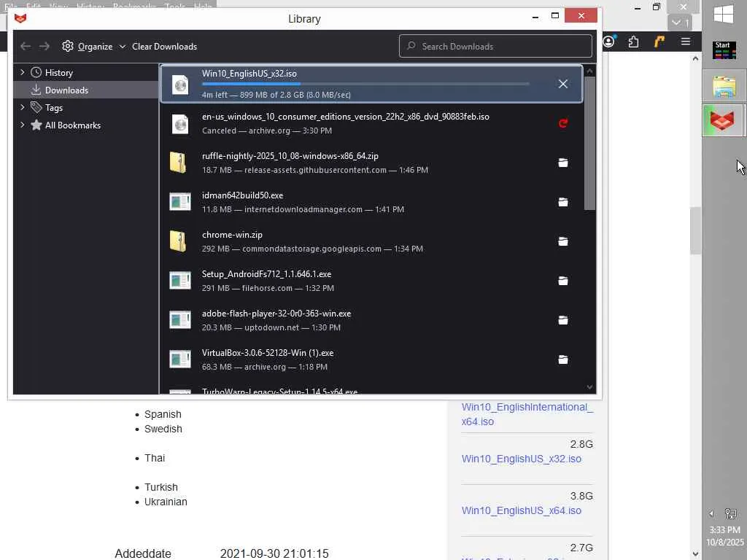This screenshot has width=747, height=560.
Task: Click the Windows logo button
Action: (x=724, y=15)
